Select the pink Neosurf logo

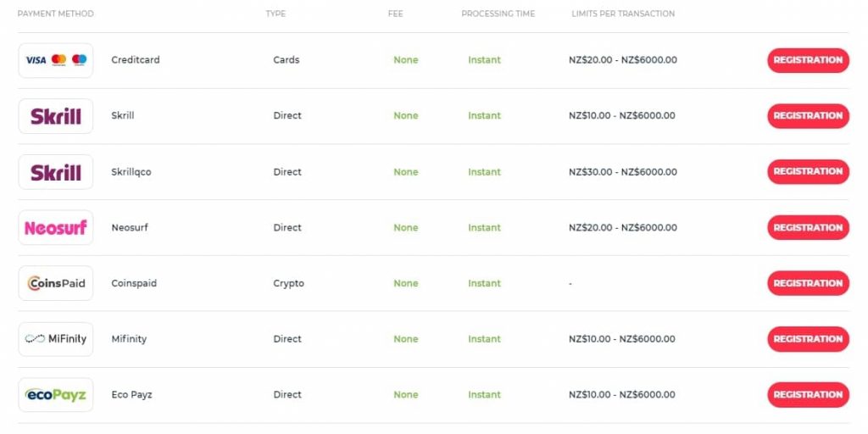tap(56, 227)
